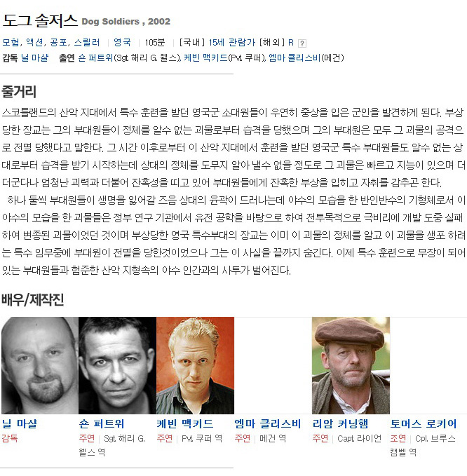Open 리암 커닝햄 name link below photo
Viewport: 467px width, 476px height.
(340, 424)
